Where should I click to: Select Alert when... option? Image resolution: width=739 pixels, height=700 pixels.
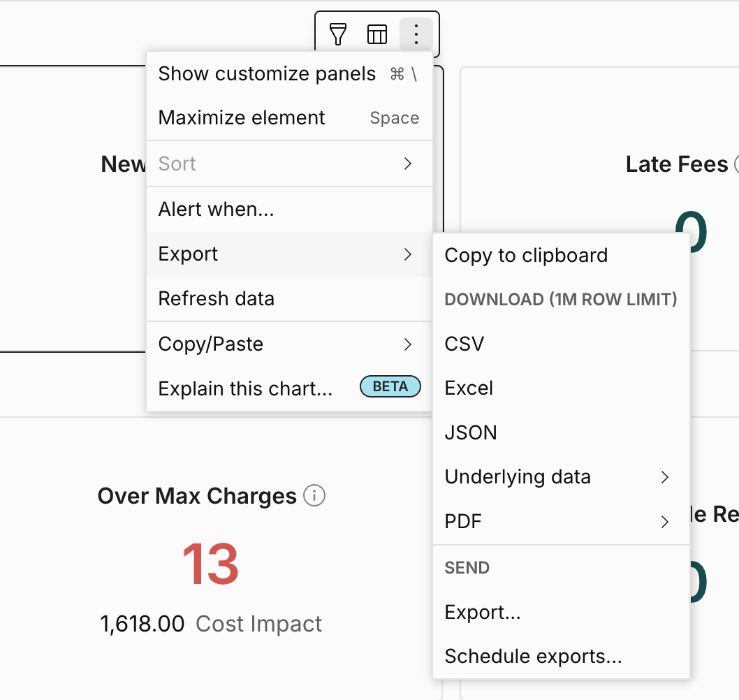click(x=289, y=210)
